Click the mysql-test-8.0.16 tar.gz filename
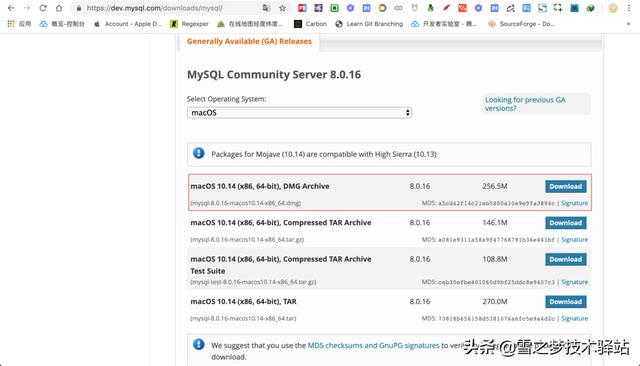Viewport: 640px width, 366px height. click(x=253, y=282)
